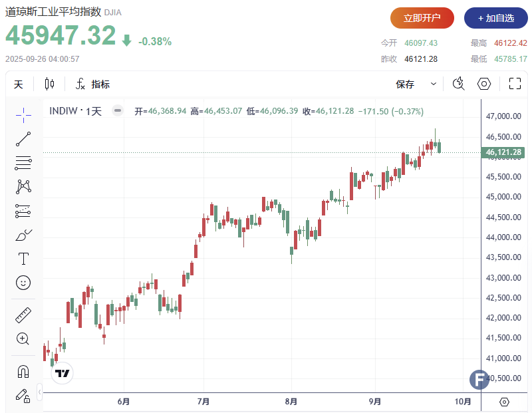Viewport: 532px width, 413px height.
Task: Select the trend line drawing tool
Action: pos(23,139)
